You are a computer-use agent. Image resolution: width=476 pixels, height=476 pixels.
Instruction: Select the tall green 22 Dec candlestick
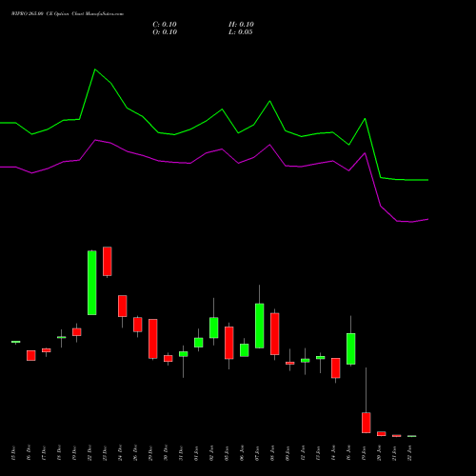92,283
